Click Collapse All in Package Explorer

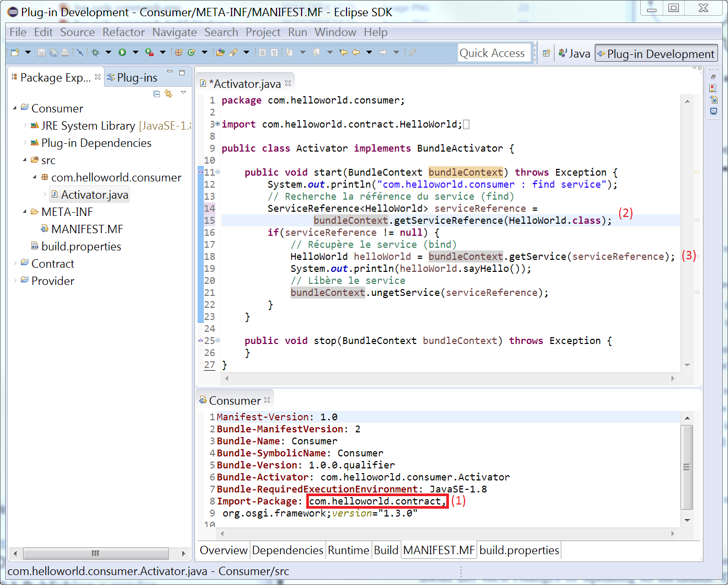[x=156, y=94]
